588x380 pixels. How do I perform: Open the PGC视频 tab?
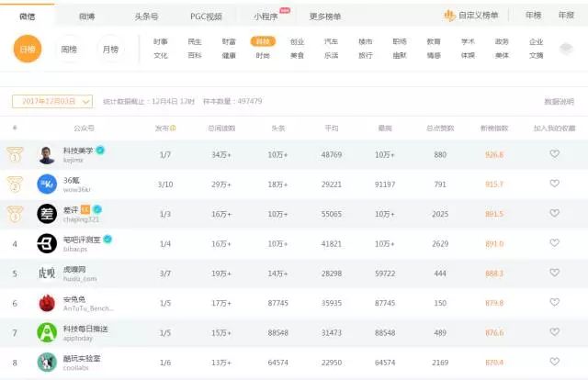(206, 17)
